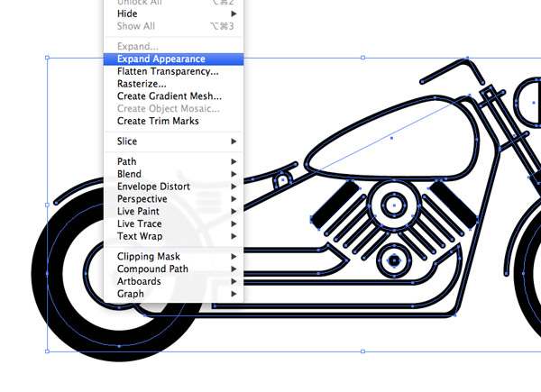
Task: Click the top-center bounding box handle
Action: tap(362, 58)
